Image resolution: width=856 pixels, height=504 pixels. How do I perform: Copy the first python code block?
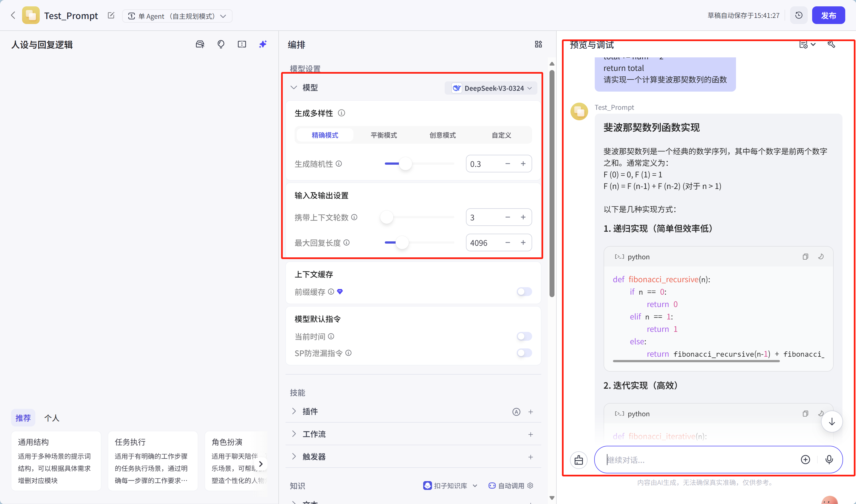(806, 257)
